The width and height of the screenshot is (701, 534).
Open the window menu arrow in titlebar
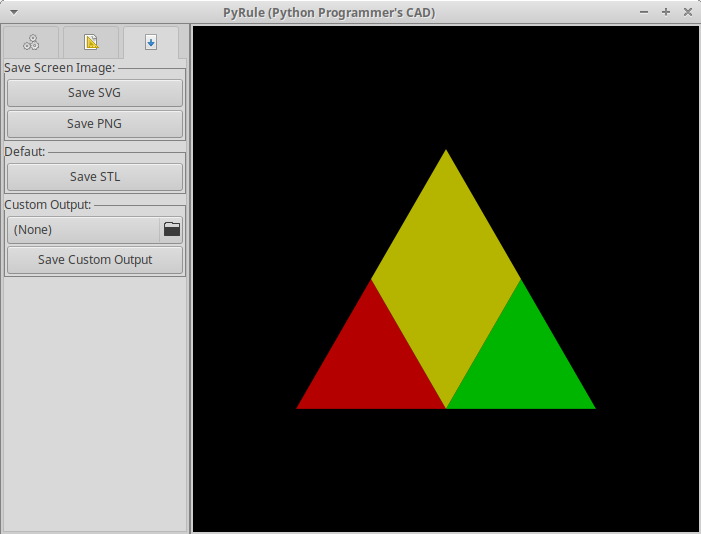(14, 13)
